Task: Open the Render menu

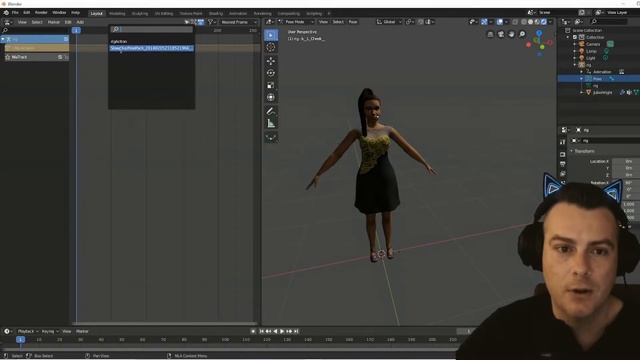Action: [41, 13]
